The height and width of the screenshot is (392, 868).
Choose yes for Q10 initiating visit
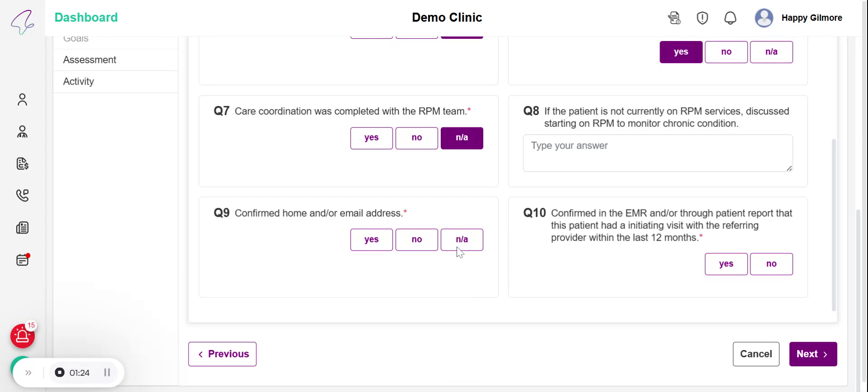[726, 264]
